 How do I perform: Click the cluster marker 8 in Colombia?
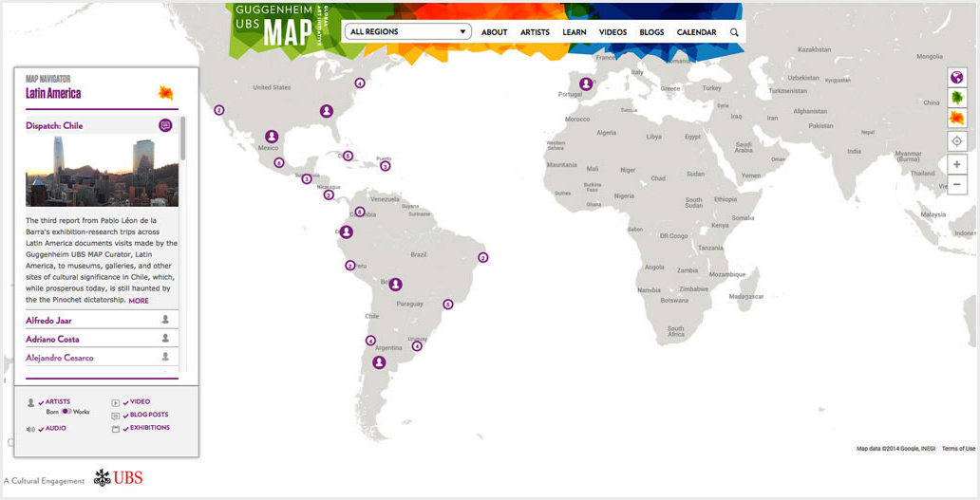pyautogui.click(x=359, y=212)
